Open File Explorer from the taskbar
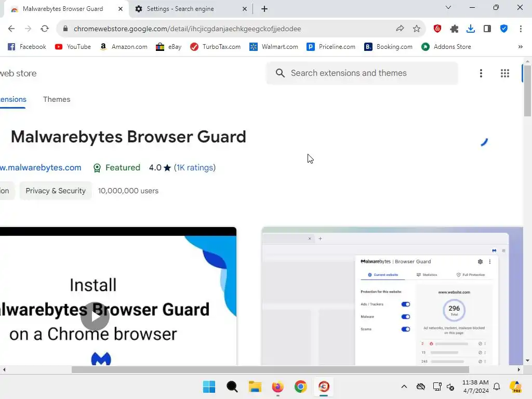This screenshot has width=532, height=399. click(x=255, y=387)
